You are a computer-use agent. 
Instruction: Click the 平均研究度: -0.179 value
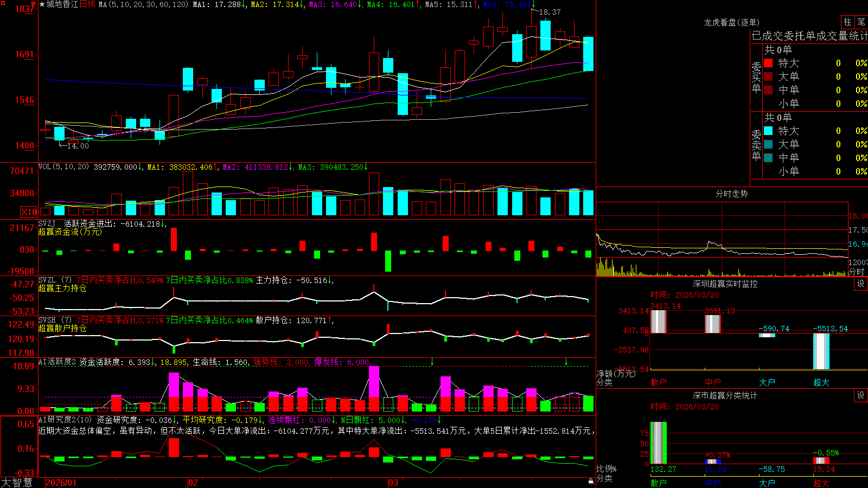(221, 420)
